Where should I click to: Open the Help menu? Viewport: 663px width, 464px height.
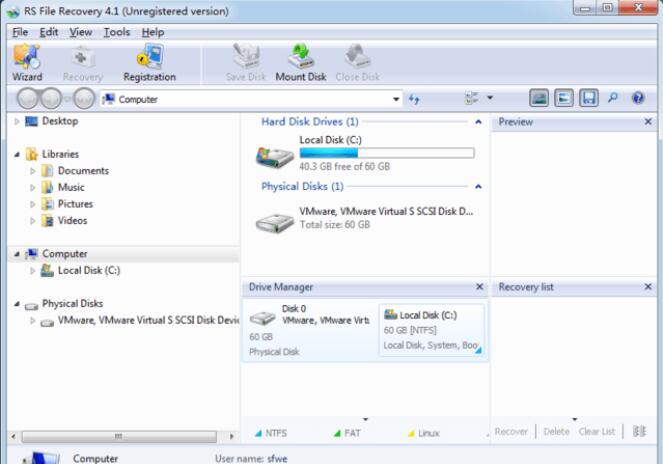pyautogui.click(x=153, y=32)
